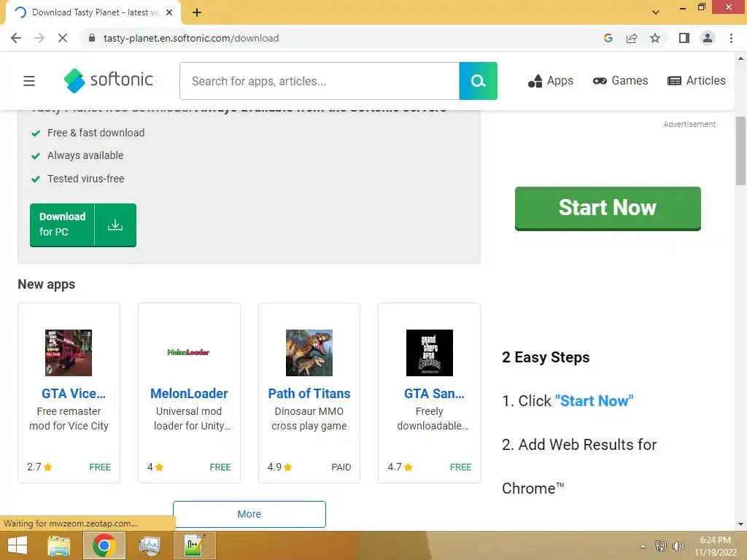This screenshot has width=747, height=560.
Task: Stop loading the page
Action: click(x=63, y=38)
